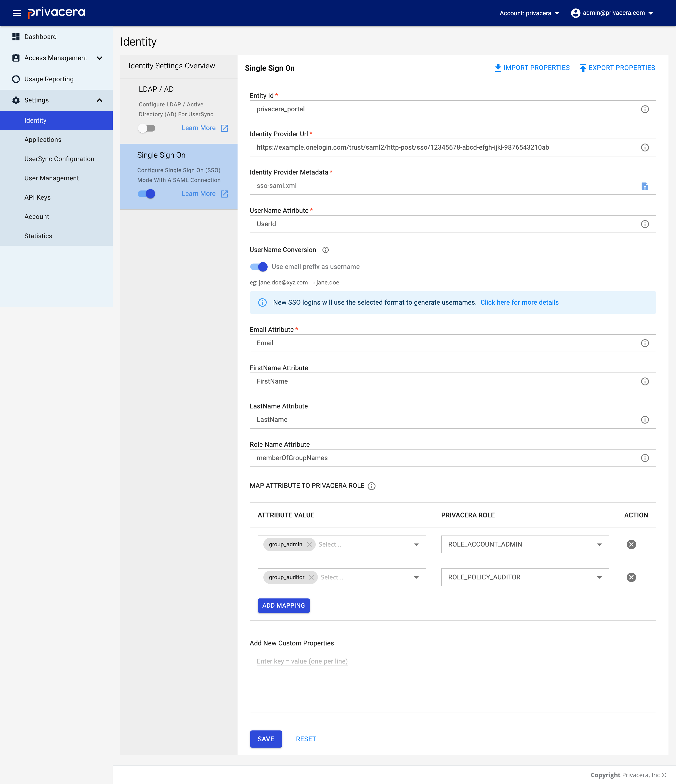Expand the Access Management menu chevron

click(100, 58)
